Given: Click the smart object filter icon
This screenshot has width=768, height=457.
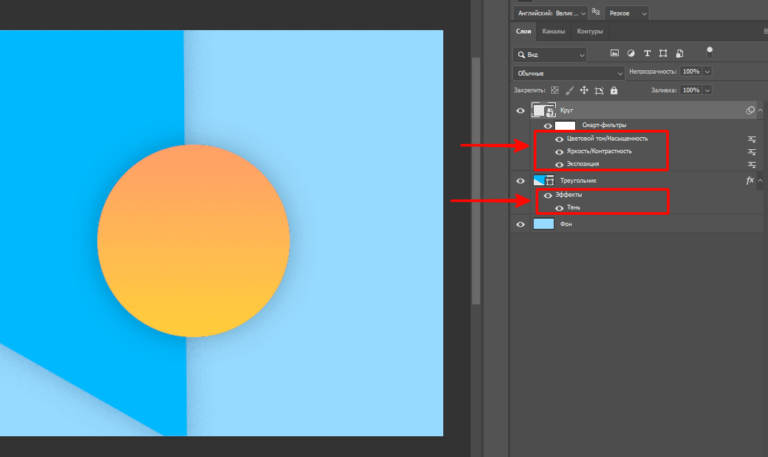Looking at the screenshot, I should point(679,53).
